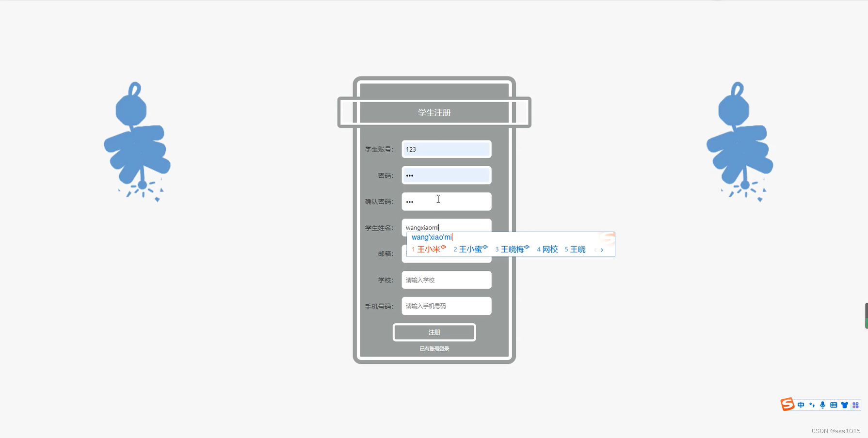The width and height of the screenshot is (868, 438).
Task: Click the 学生账号 input field
Action: (446, 149)
